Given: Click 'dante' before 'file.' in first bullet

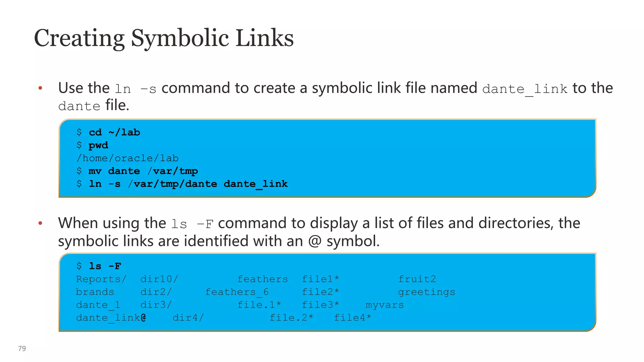Looking at the screenshot, I should 79,106.
